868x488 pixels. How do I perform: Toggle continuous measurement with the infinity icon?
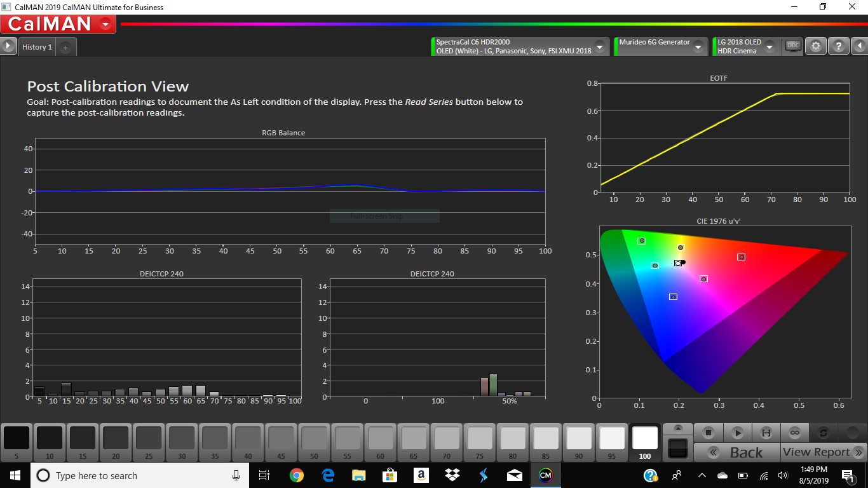pos(794,431)
